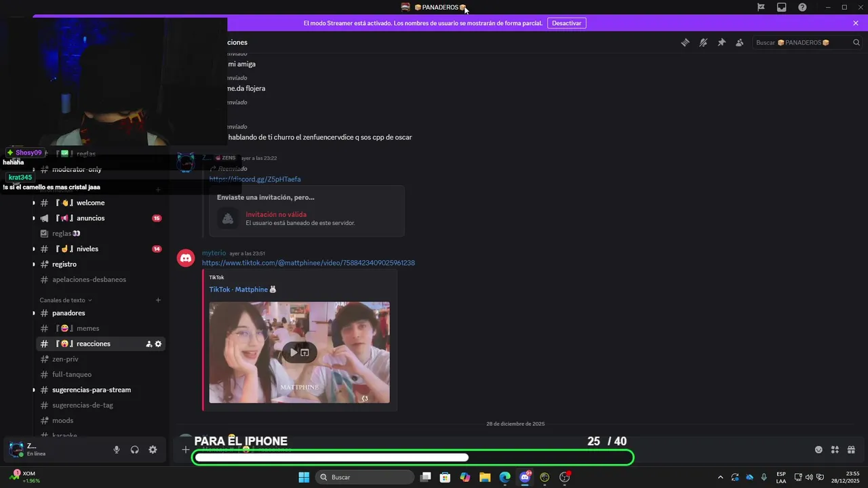This screenshot has width=868, height=488.
Task: Select the welcome channel
Action: 100,203
